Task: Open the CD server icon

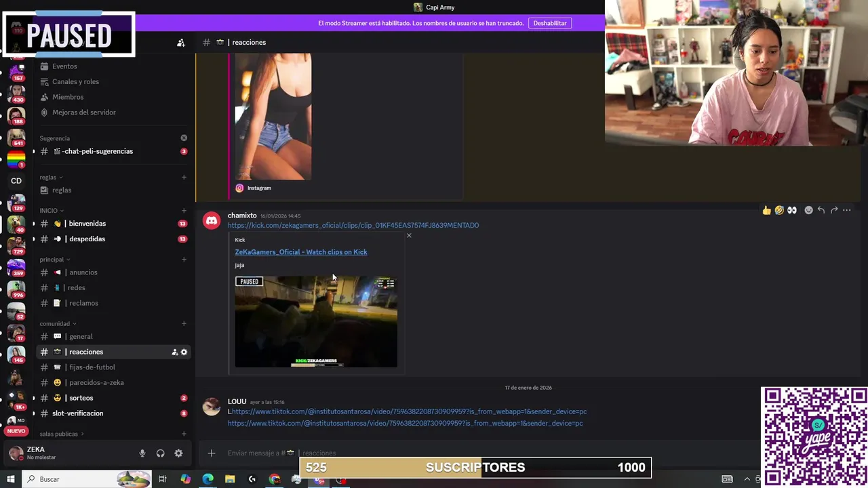Action: 16,181
